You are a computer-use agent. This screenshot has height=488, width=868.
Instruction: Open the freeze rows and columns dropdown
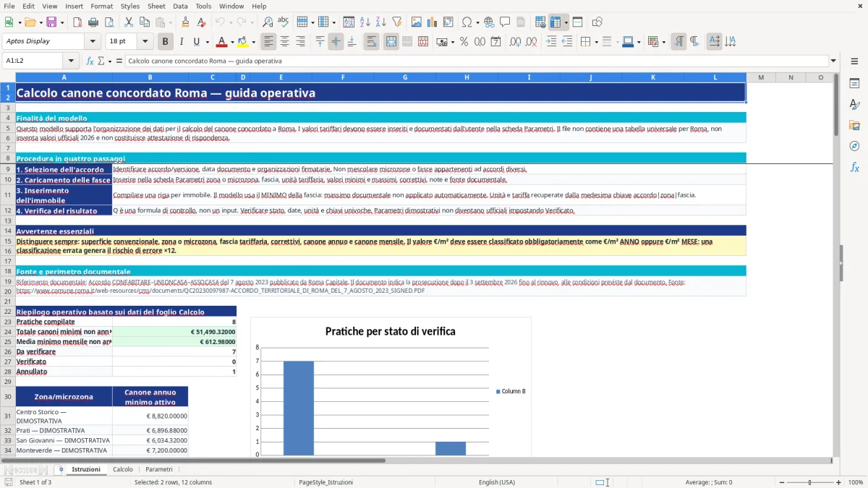click(566, 22)
